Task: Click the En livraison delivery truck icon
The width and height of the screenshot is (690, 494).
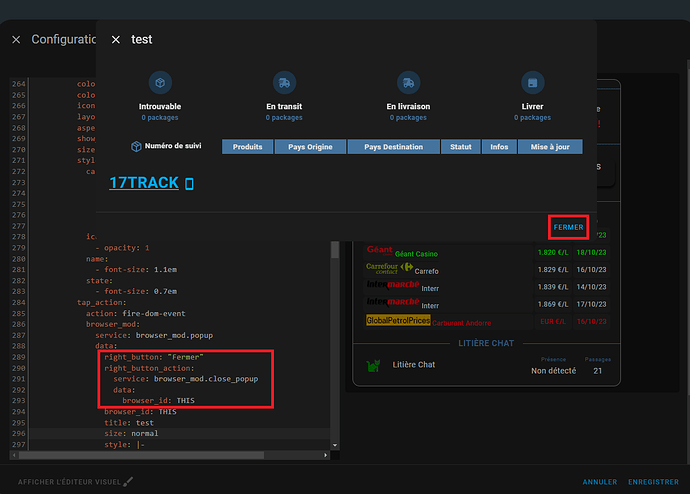Action: point(408,82)
